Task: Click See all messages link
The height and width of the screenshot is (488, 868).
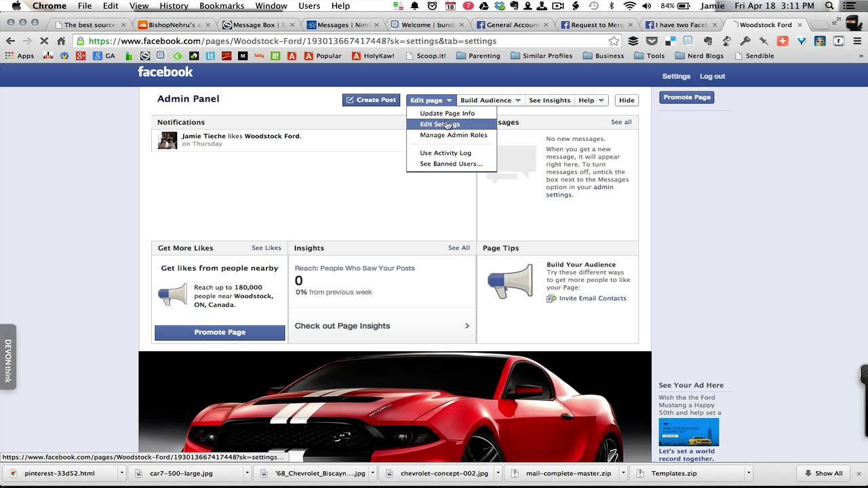Action: (x=621, y=122)
